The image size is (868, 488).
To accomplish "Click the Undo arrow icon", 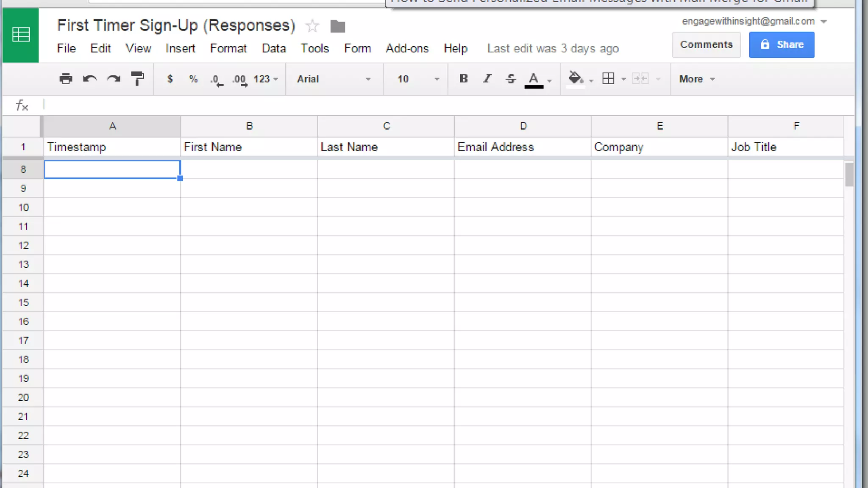I will (x=89, y=79).
